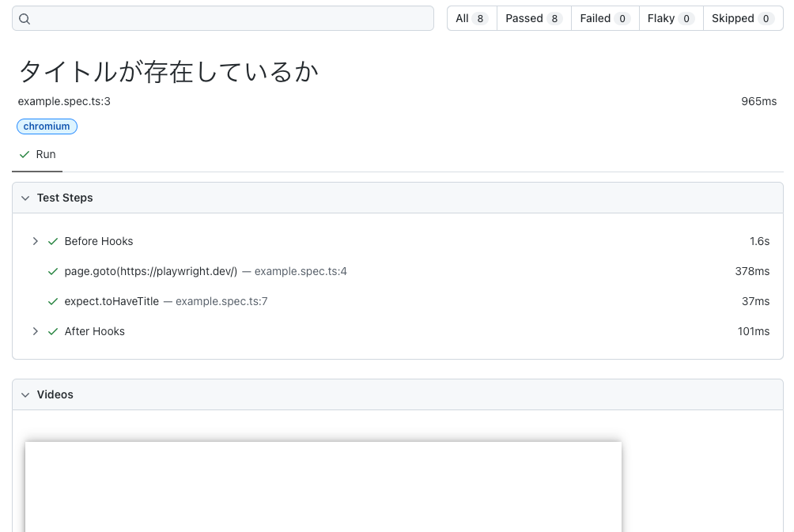Click the After Hooks passed checkmark

pos(53,331)
